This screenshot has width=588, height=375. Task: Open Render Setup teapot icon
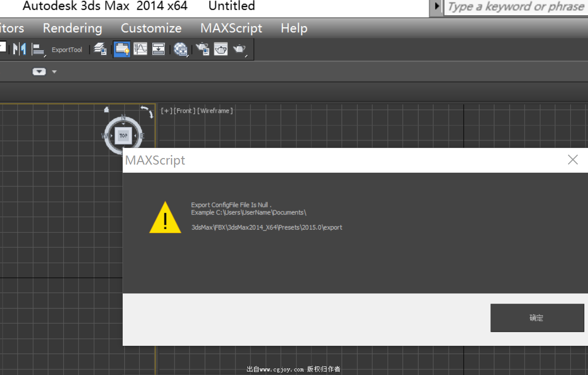203,49
